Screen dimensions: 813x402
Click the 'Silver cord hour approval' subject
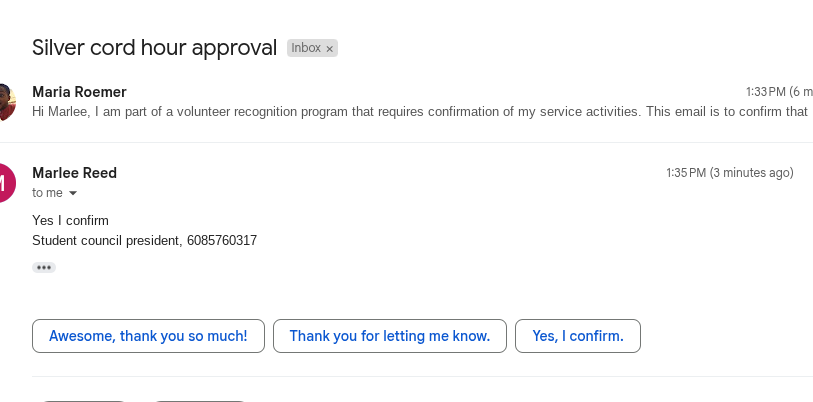coord(154,47)
